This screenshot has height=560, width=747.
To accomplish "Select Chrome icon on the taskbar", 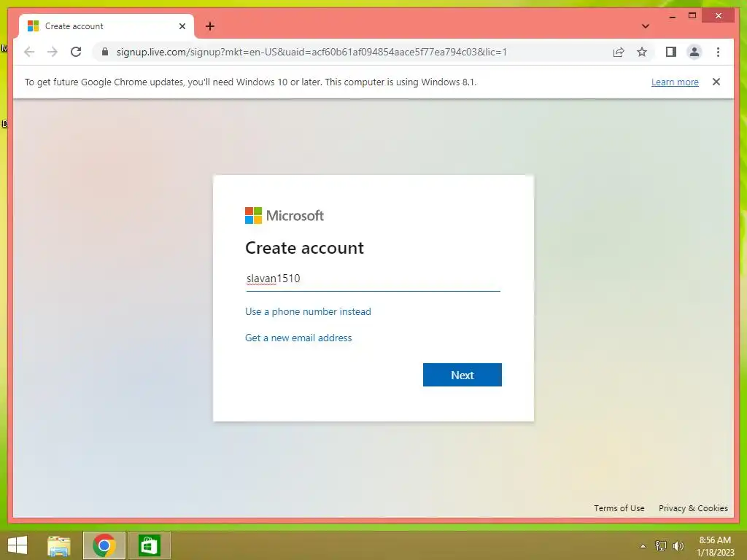I will pyautogui.click(x=104, y=545).
